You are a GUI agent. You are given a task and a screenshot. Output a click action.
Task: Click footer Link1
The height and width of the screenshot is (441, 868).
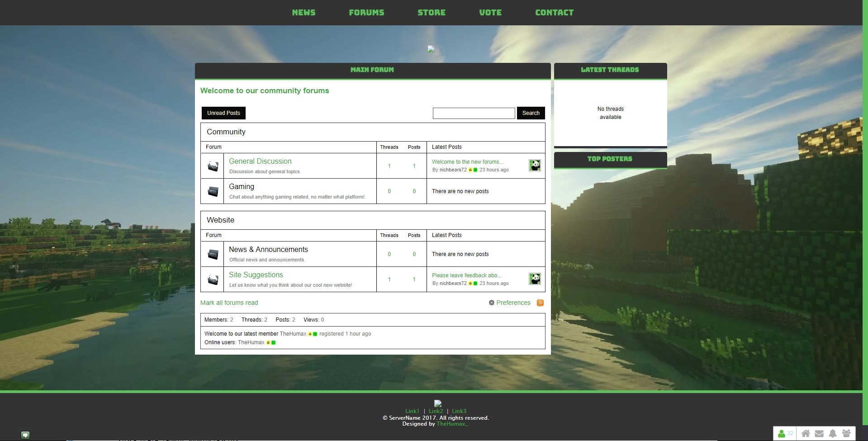412,411
